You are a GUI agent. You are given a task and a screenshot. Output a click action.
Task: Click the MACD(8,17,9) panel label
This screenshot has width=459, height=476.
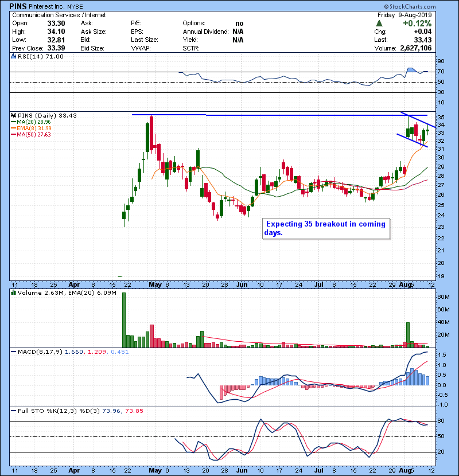point(40,352)
